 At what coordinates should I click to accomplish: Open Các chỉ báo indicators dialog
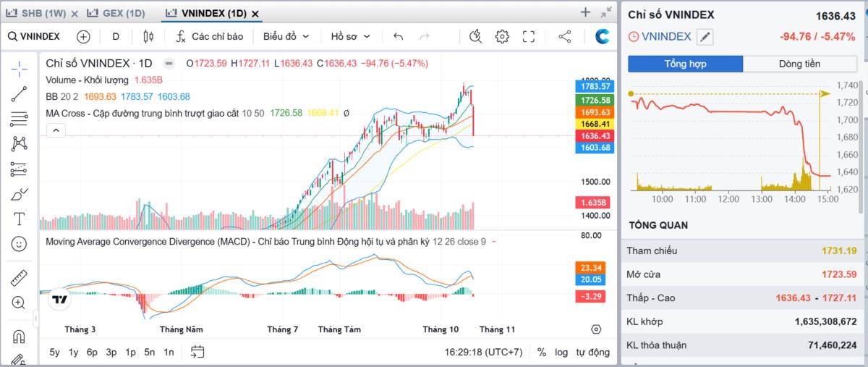point(210,36)
